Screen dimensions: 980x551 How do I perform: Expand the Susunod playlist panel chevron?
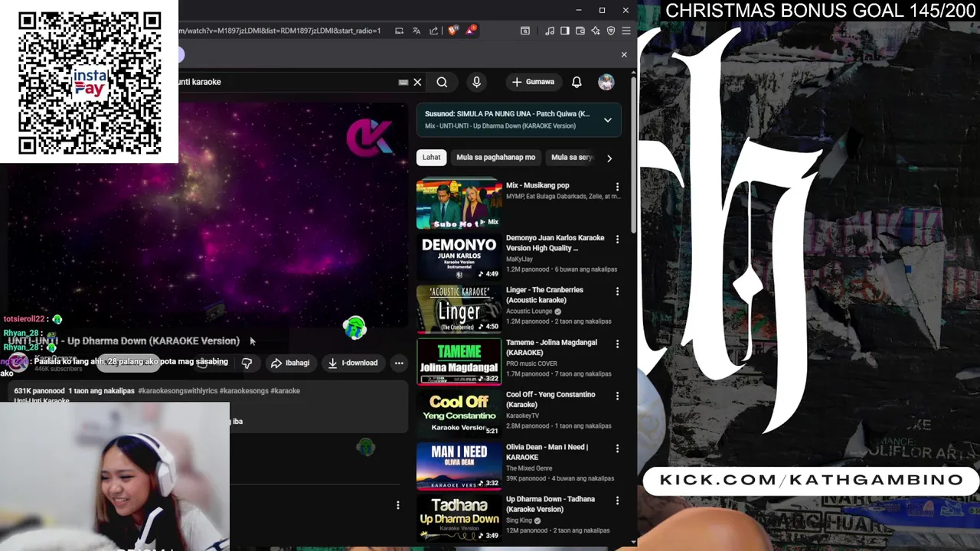607,119
